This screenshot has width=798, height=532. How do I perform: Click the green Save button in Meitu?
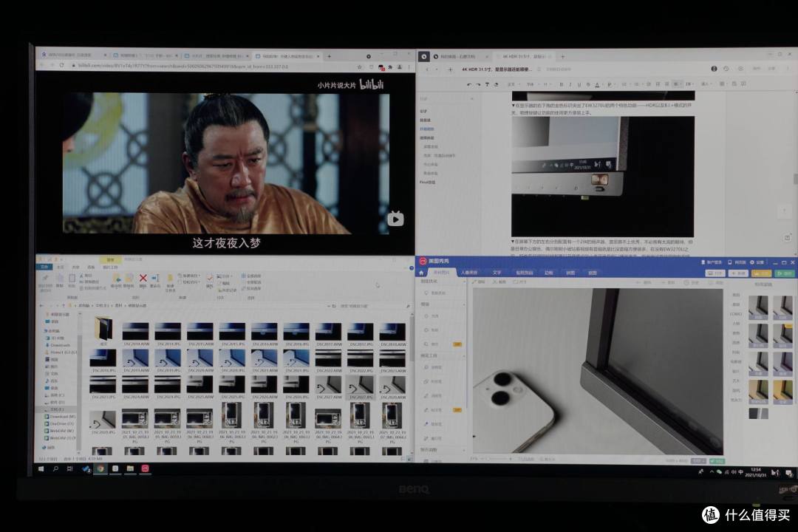(x=784, y=273)
